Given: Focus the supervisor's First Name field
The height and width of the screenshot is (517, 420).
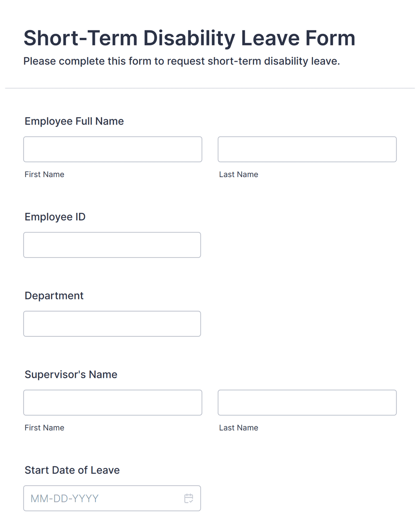Looking at the screenshot, I should [x=113, y=402].
